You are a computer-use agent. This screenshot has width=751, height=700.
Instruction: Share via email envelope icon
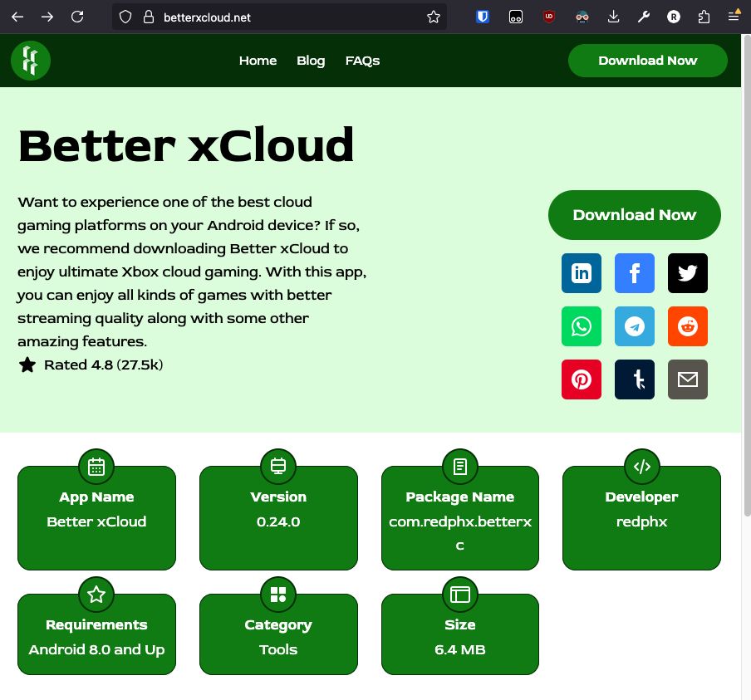pos(687,379)
